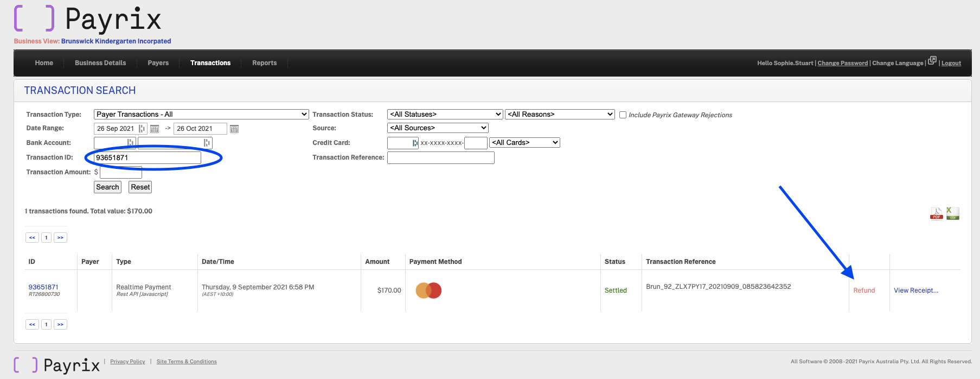The width and height of the screenshot is (980, 379).
Task: Open the start date calendar picker icon
Action: point(155,129)
